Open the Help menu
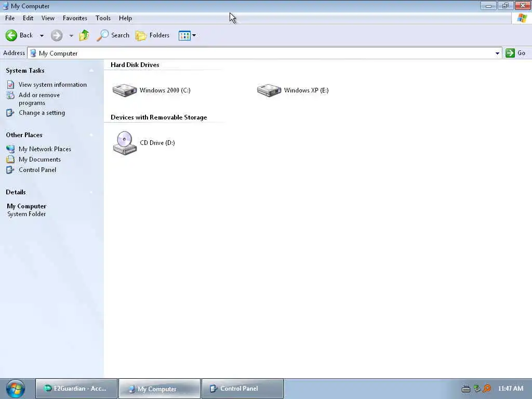 (x=125, y=18)
